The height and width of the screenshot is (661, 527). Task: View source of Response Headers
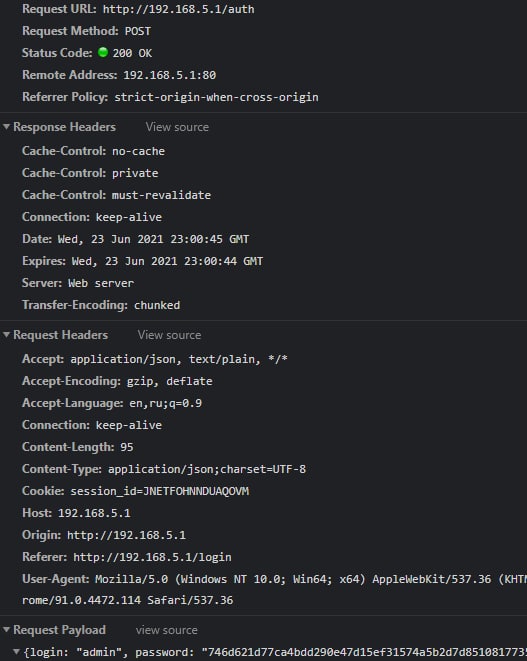[x=177, y=127]
